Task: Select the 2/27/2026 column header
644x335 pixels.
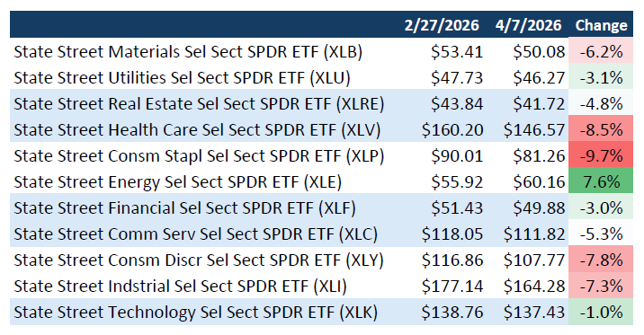Action: 442,25
